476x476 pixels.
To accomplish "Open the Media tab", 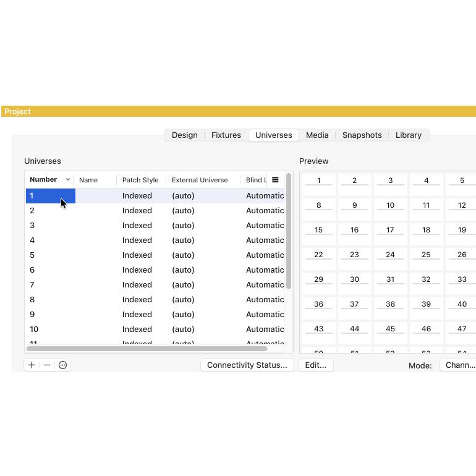I will tap(317, 135).
